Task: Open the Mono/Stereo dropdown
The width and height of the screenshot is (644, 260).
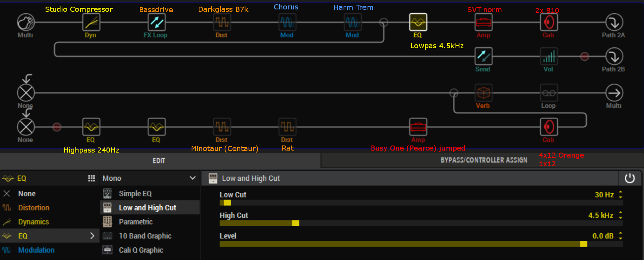Action: [149, 178]
